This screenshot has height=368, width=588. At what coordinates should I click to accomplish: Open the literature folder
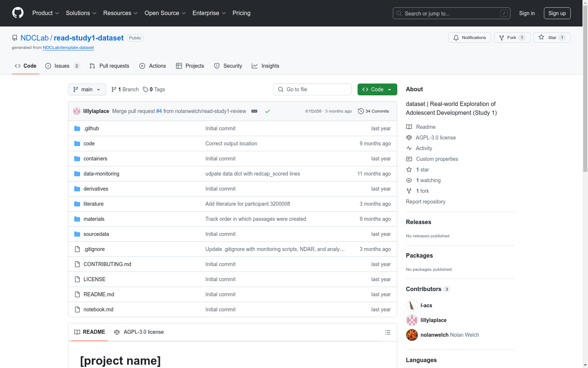pyautogui.click(x=93, y=204)
